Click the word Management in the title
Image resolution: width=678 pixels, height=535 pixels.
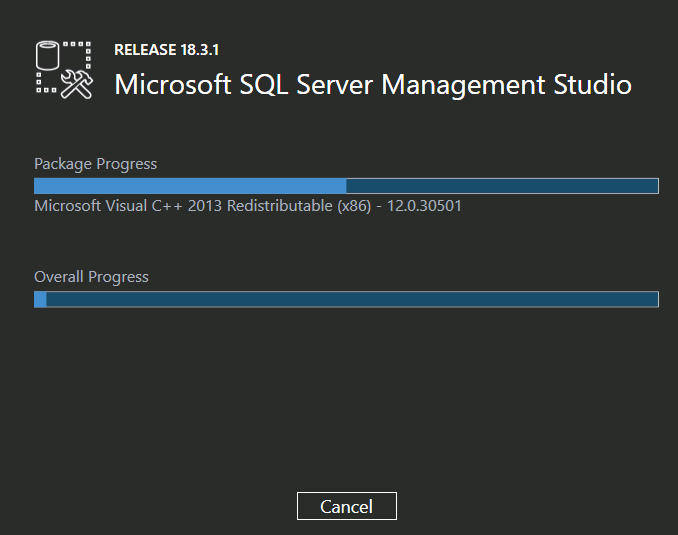[463, 85]
